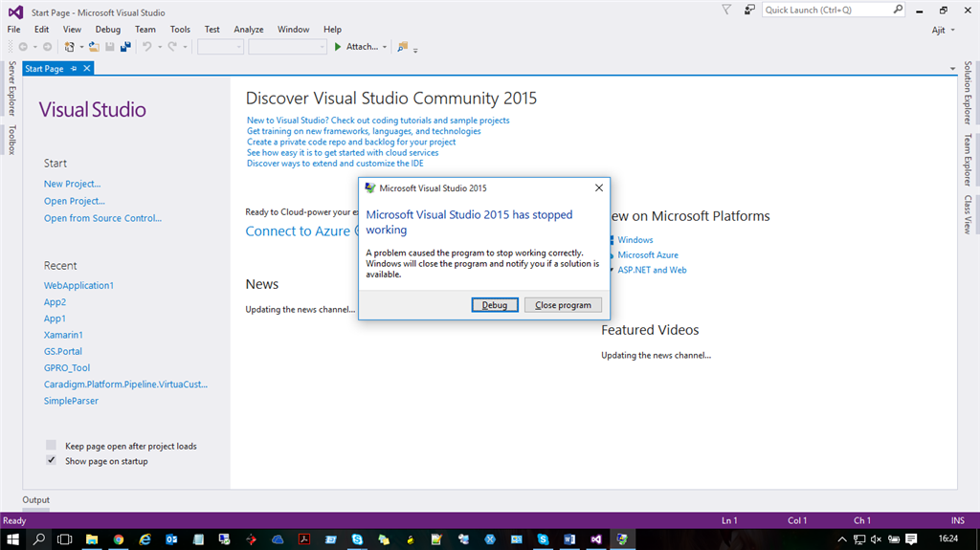Click the Open from Source Control... link
Image resolution: width=980 pixels, height=550 pixels.
coord(102,218)
